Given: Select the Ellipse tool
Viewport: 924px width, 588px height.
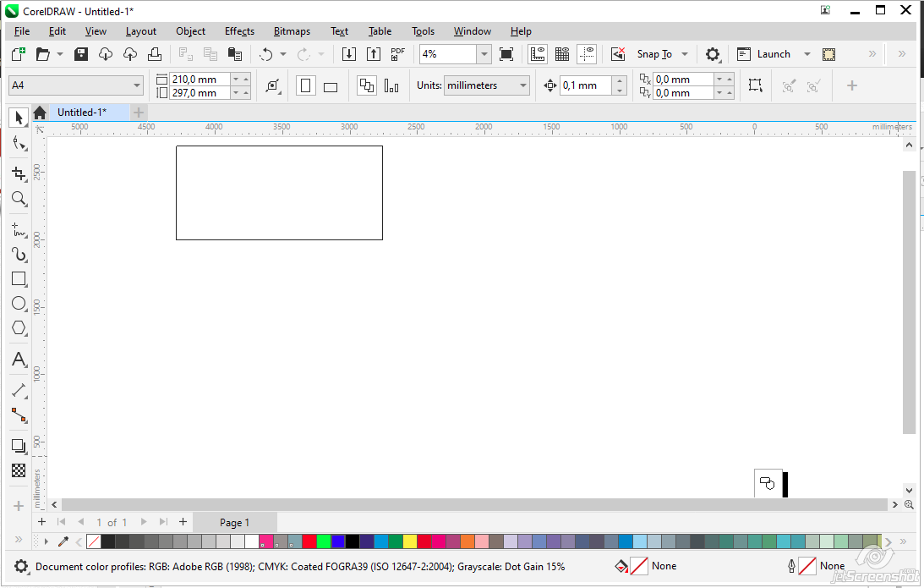Looking at the screenshot, I should point(19,303).
